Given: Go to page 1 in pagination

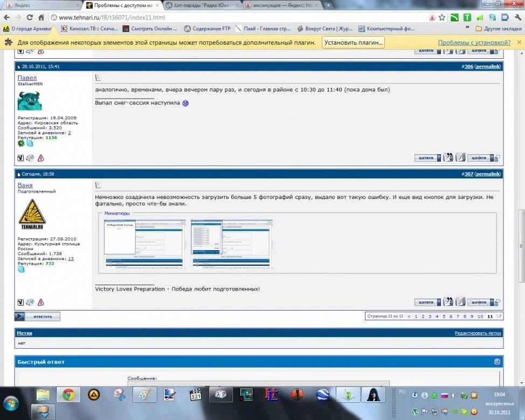Looking at the screenshot, I should tap(416, 316).
